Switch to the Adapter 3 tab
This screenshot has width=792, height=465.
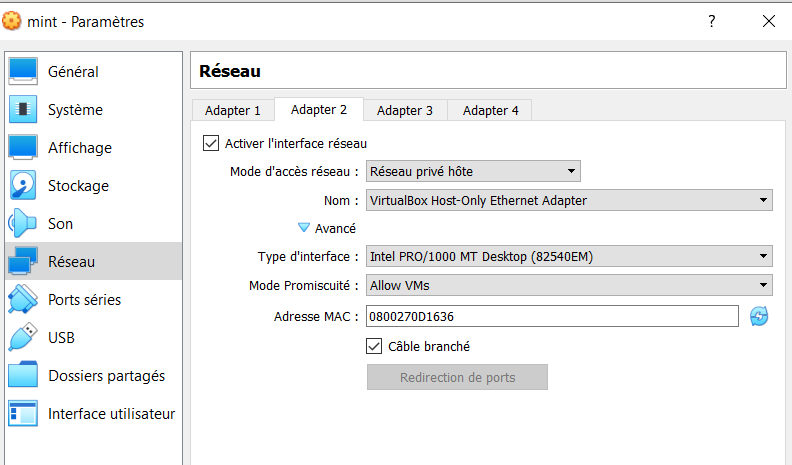tap(404, 111)
